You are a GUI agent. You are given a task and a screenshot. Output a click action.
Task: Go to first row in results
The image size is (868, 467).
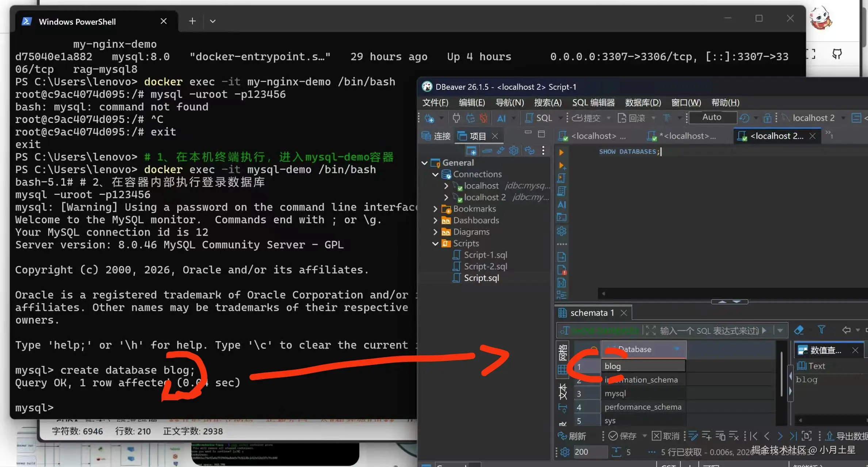pos(753,436)
